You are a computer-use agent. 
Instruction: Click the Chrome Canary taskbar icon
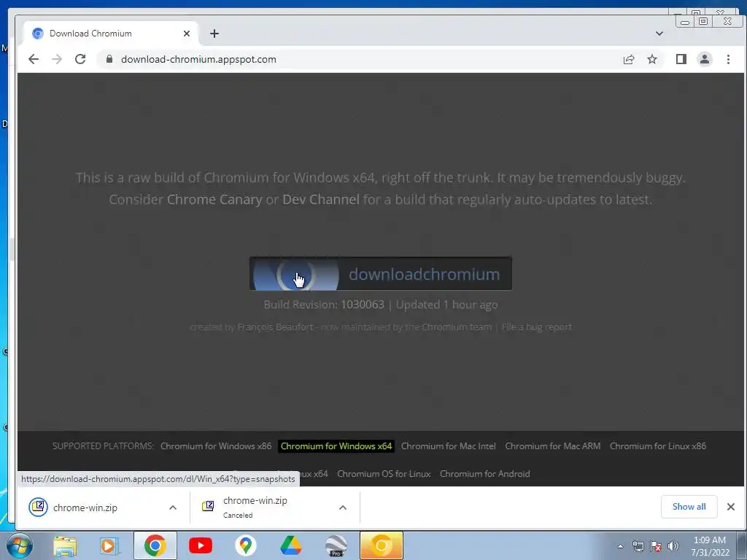tap(381, 545)
